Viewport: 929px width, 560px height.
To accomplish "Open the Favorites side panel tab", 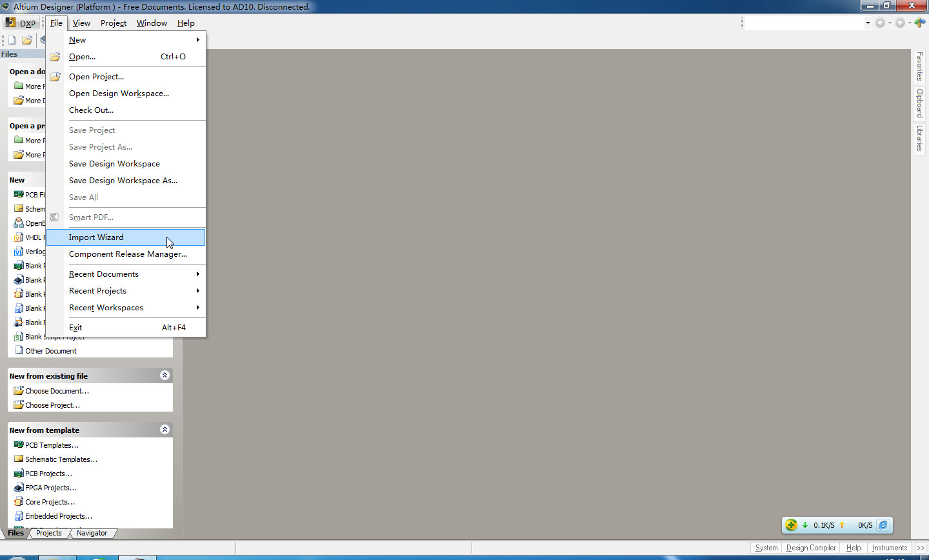I will (x=920, y=66).
